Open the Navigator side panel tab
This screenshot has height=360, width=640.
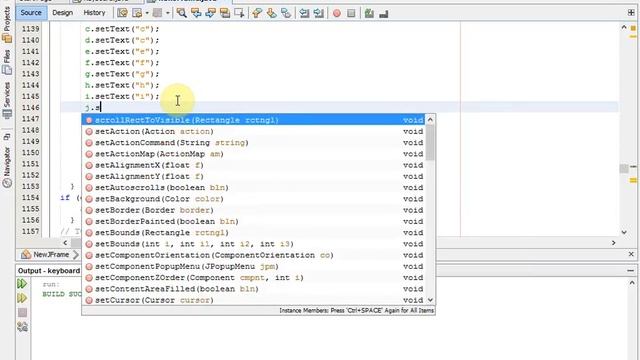pos(7,167)
